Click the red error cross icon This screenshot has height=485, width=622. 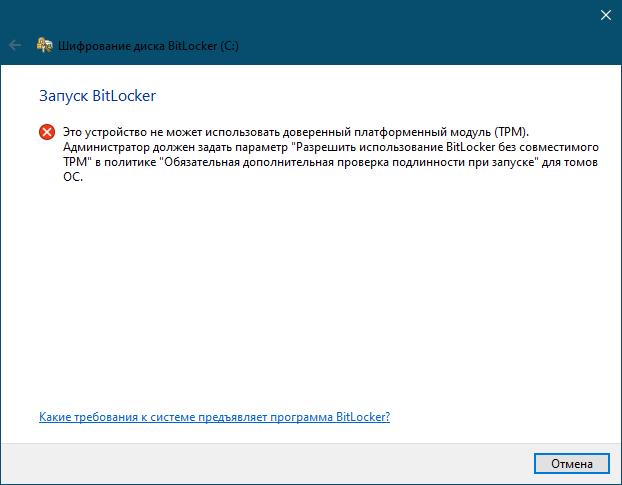point(47,132)
